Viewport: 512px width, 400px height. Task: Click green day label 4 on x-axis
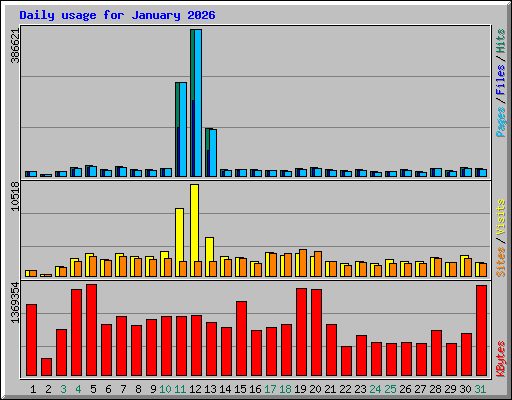coord(78,389)
